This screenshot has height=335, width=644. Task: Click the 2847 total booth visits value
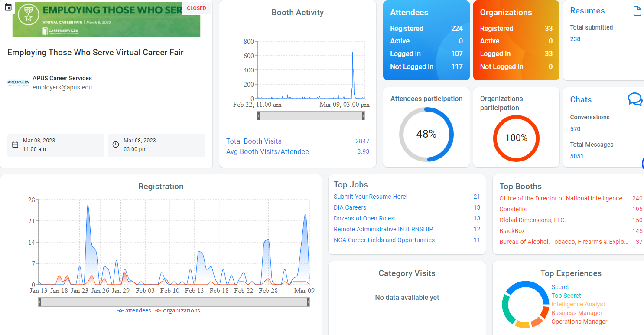point(362,141)
